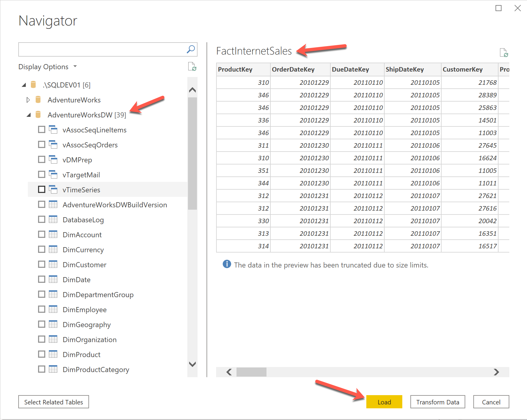Click the ShipDateKey column header

[x=412, y=70]
